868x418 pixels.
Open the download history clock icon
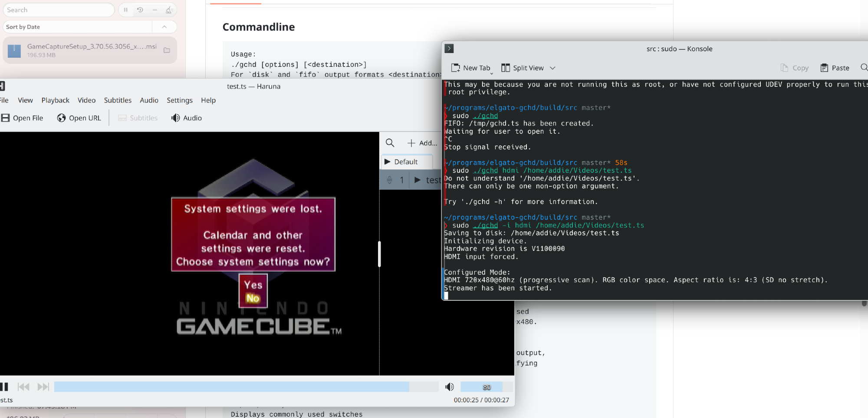tap(140, 10)
